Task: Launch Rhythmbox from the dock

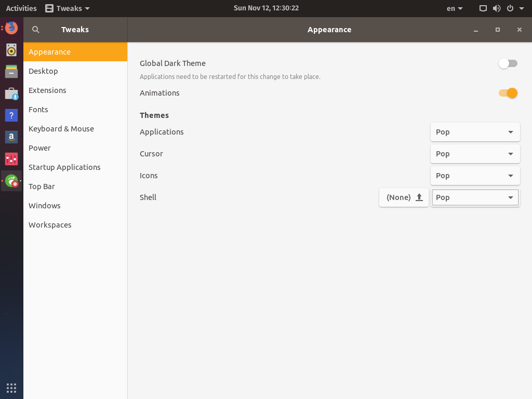Action: click(x=11, y=49)
